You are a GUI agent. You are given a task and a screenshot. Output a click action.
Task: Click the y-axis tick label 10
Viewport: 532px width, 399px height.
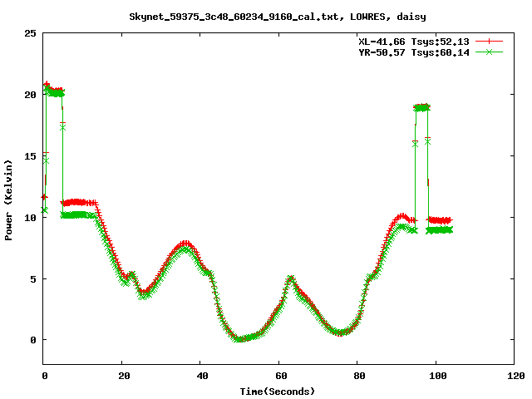click(30, 218)
